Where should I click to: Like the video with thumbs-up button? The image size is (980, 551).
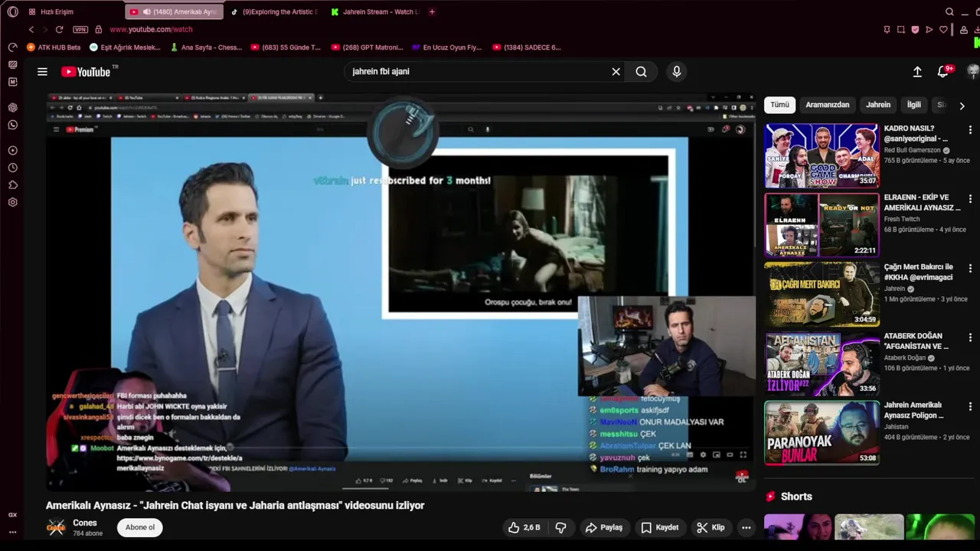(524, 527)
